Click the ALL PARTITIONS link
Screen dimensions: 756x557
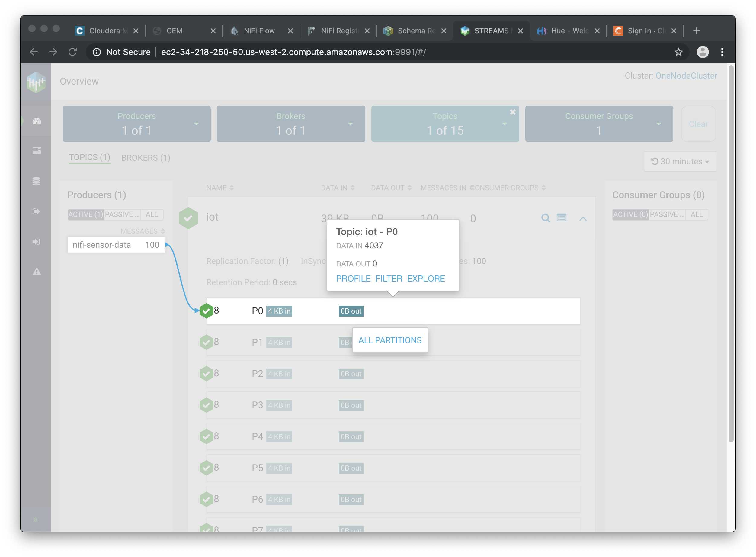[x=390, y=340]
